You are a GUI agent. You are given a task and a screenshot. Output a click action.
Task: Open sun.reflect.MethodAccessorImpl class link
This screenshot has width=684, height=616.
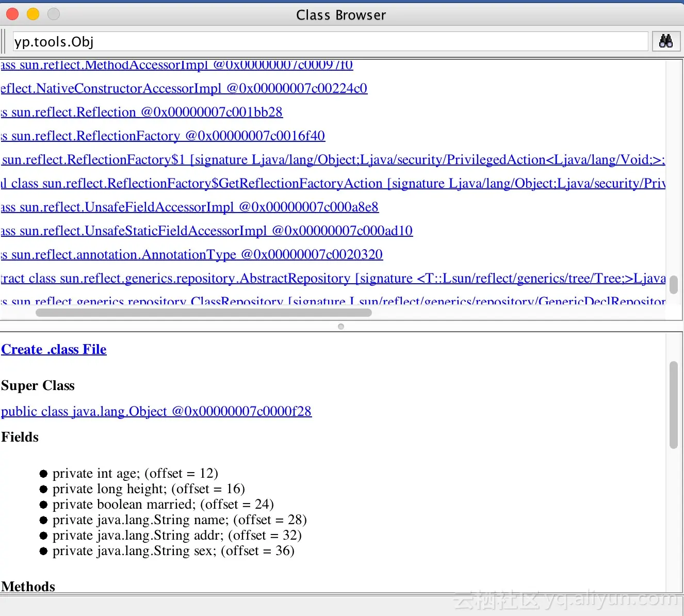(177, 65)
